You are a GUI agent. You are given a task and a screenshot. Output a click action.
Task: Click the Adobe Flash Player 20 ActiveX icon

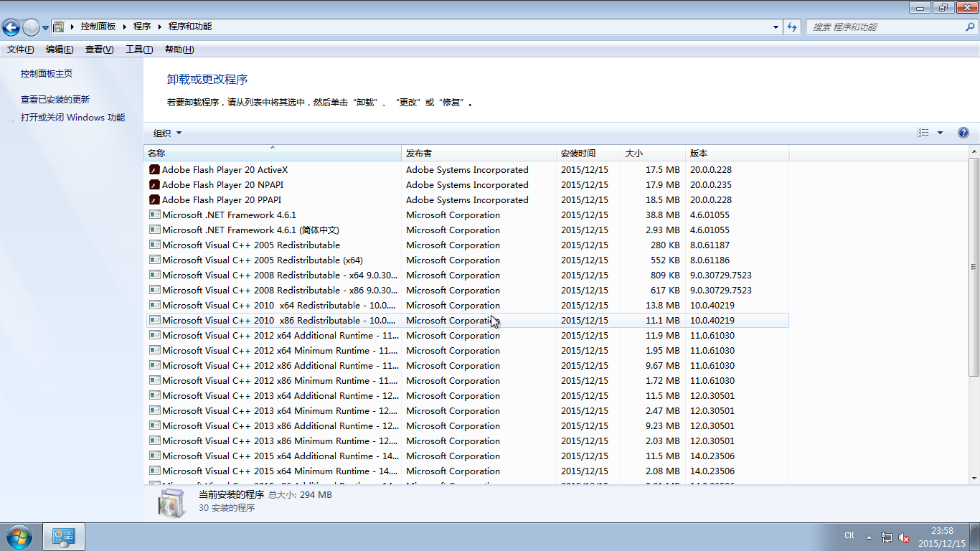(x=154, y=170)
